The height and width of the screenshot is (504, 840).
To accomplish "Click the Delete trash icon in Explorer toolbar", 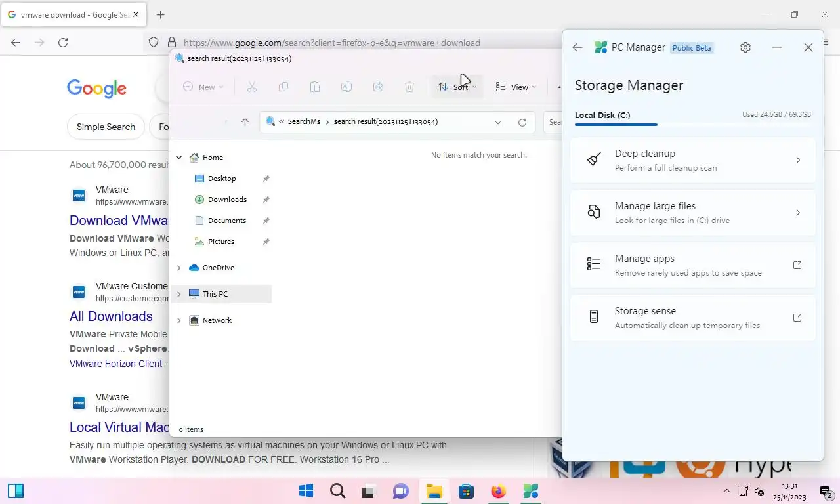I will click(x=409, y=87).
